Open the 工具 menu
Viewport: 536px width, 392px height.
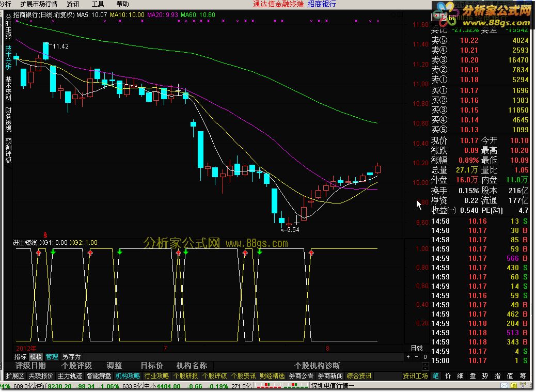tap(98, 4)
